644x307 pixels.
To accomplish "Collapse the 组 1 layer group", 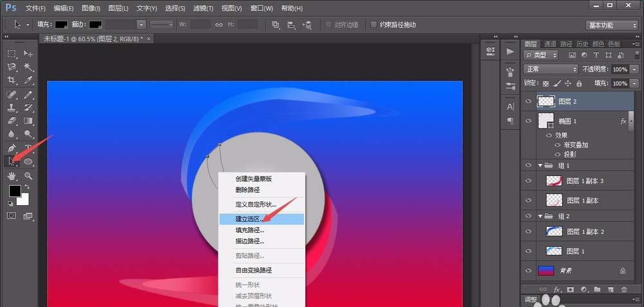I will [x=541, y=166].
